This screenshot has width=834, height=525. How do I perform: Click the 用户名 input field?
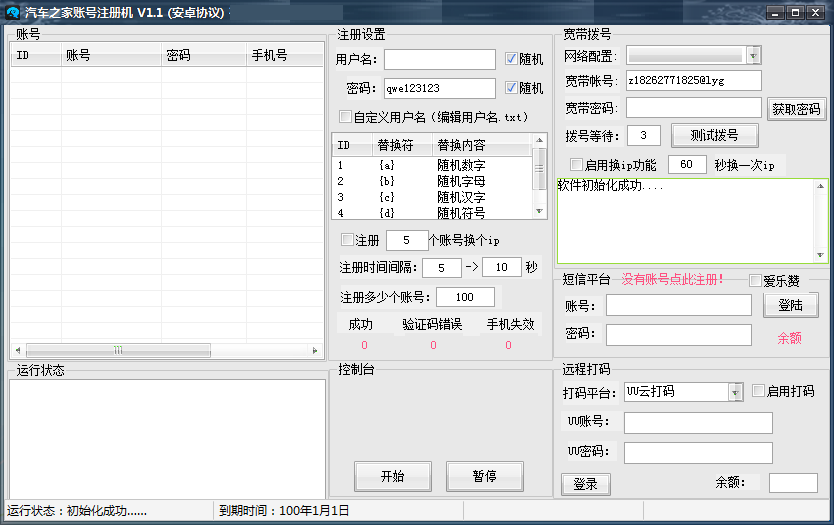(x=440, y=59)
